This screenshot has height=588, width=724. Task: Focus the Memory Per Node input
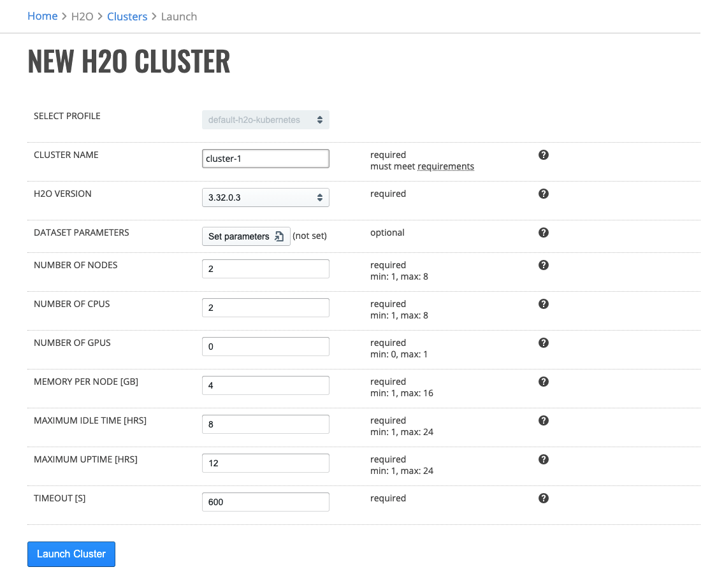[x=266, y=385]
